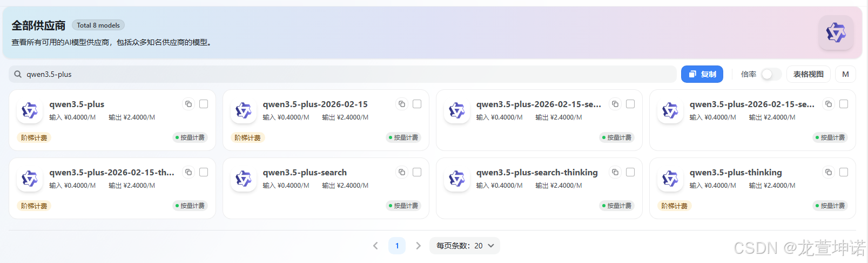The width and height of the screenshot is (868, 263).
Task: Click 输出 ¥2.4000/M on qwen3.5-plus-thinking card
Action: coord(772,186)
